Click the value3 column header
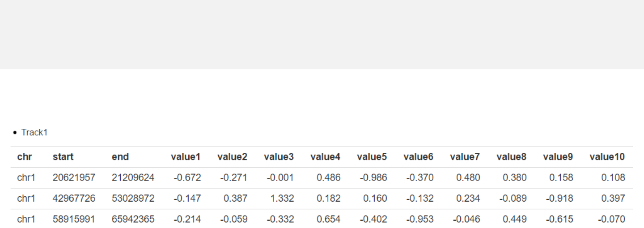Image resolution: width=644 pixels, height=228 pixels. [279, 157]
